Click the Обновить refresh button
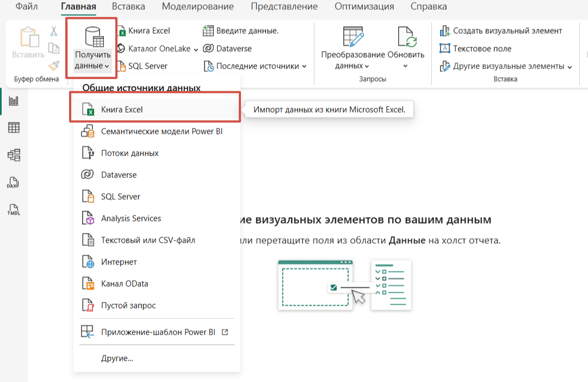The image size is (588, 382). click(x=406, y=43)
